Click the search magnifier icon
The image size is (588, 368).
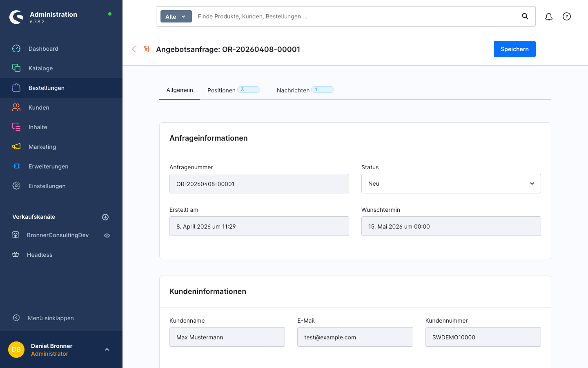tap(525, 16)
